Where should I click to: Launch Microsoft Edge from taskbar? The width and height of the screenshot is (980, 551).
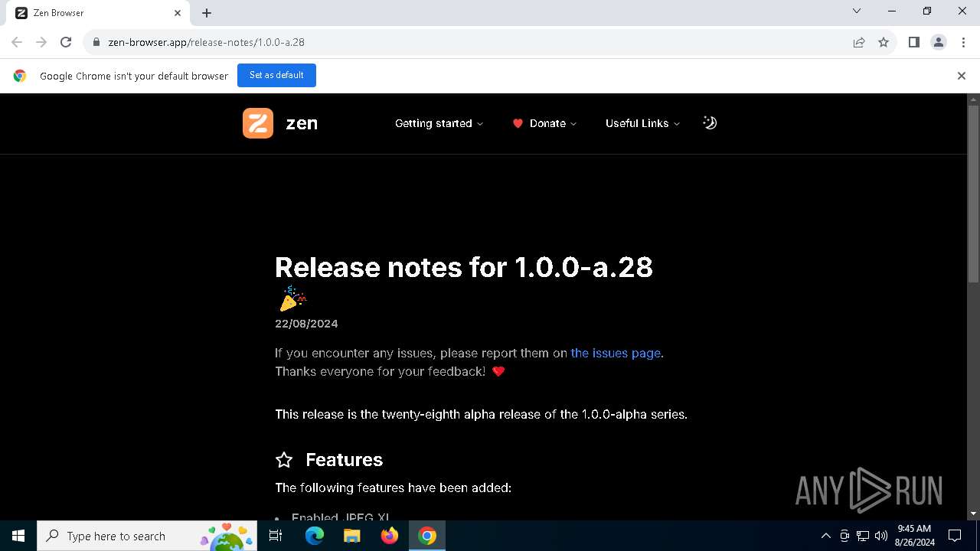[315, 536]
